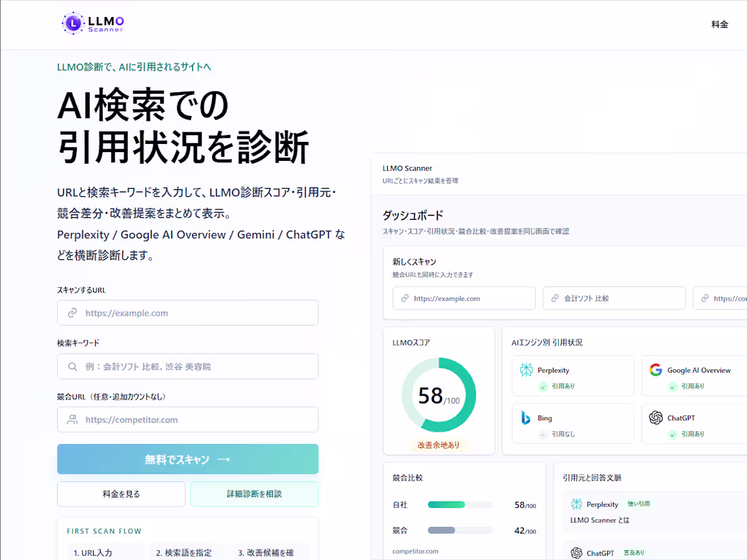Focus the https://competitor.com input field
The width and height of the screenshot is (747, 560).
[187, 419]
